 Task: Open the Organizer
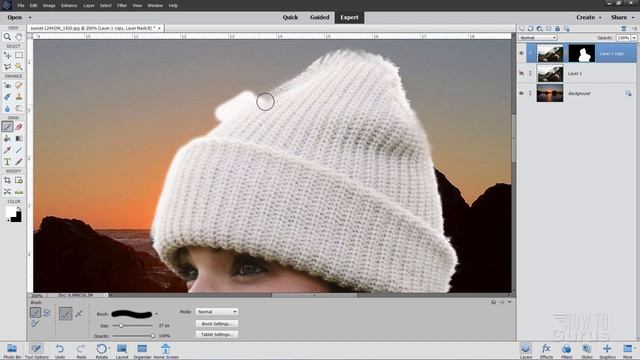point(142,351)
